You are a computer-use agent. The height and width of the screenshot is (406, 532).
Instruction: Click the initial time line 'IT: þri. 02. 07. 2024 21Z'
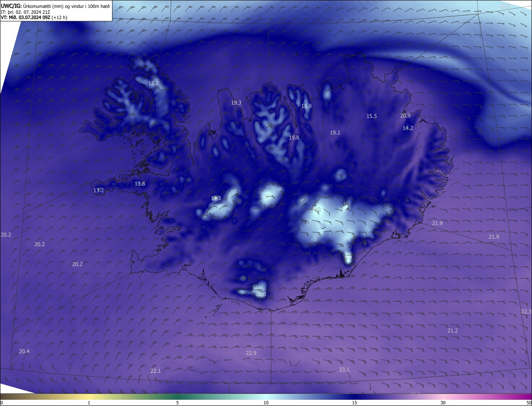pyautogui.click(x=26, y=12)
